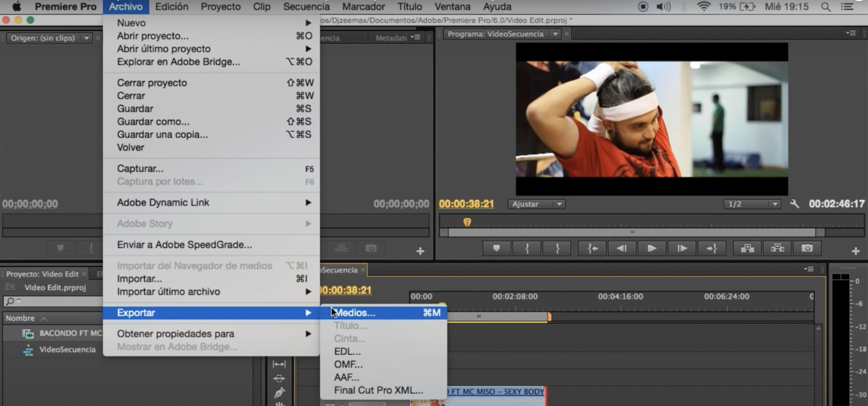This screenshot has height=406, width=868.
Task: Open the Secuencia menu in menu bar
Action: tap(306, 7)
